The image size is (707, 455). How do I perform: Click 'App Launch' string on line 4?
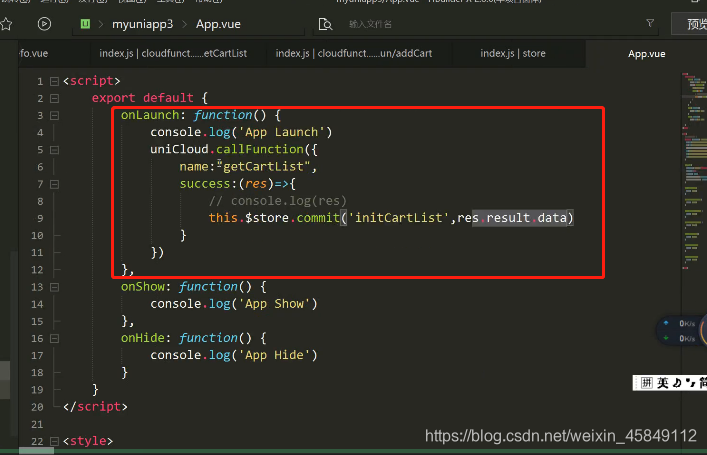pyautogui.click(x=281, y=132)
